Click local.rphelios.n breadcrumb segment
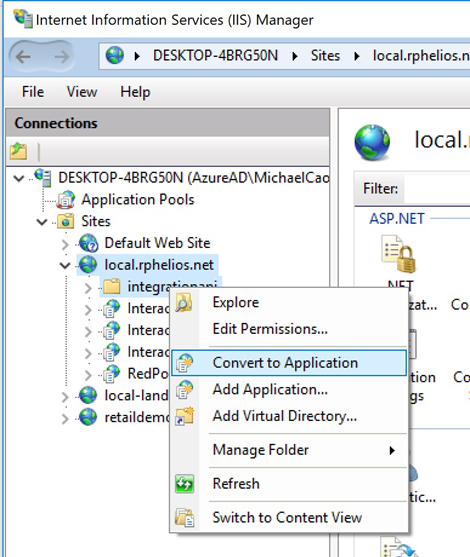The height and width of the screenshot is (557, 470). pos(421,55)
